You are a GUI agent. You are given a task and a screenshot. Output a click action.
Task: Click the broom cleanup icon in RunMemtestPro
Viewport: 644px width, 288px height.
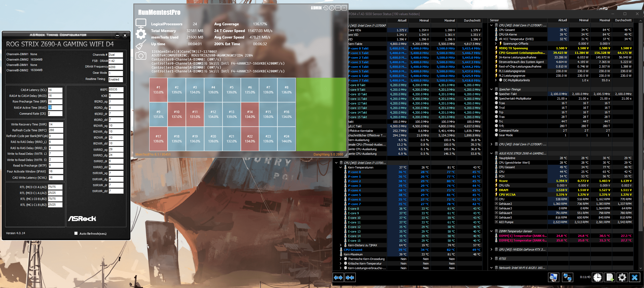pyautogui.click(x=141, y=45)
